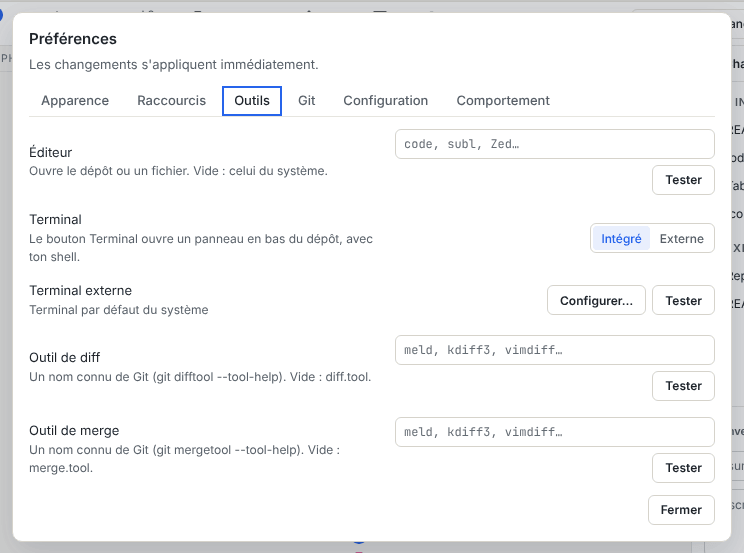Click the Outil de merge label
Screen dimensions: 744x553
74,431
